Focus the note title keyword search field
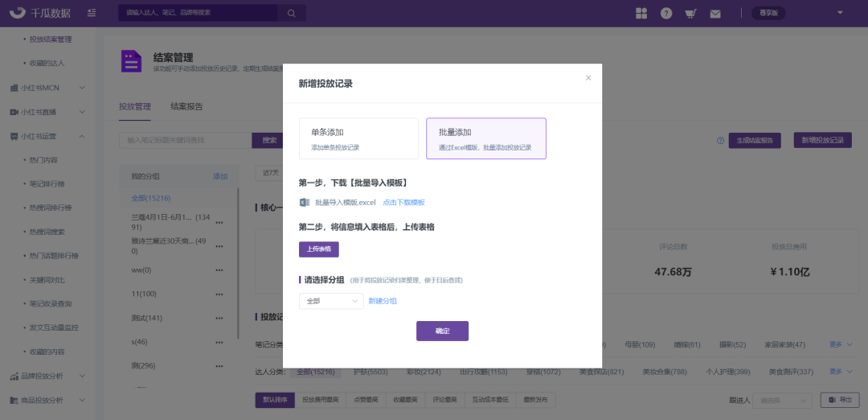Viewport: 868px width, 420px height. (186, 140)
